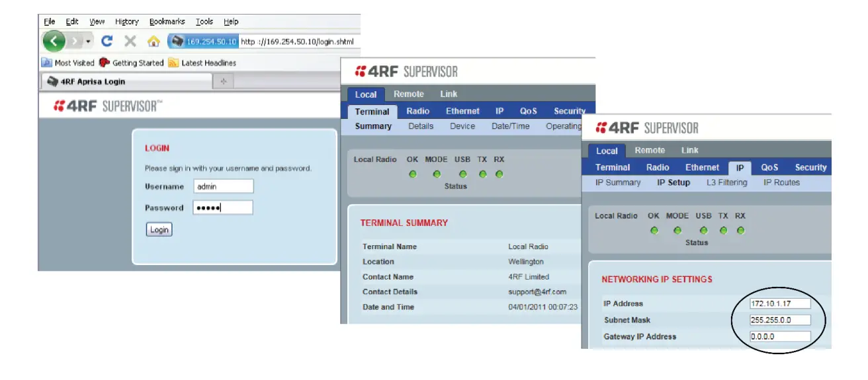Open the L3 Filtering submenu
Screen dimensions: 868x380
pos(727,182)
